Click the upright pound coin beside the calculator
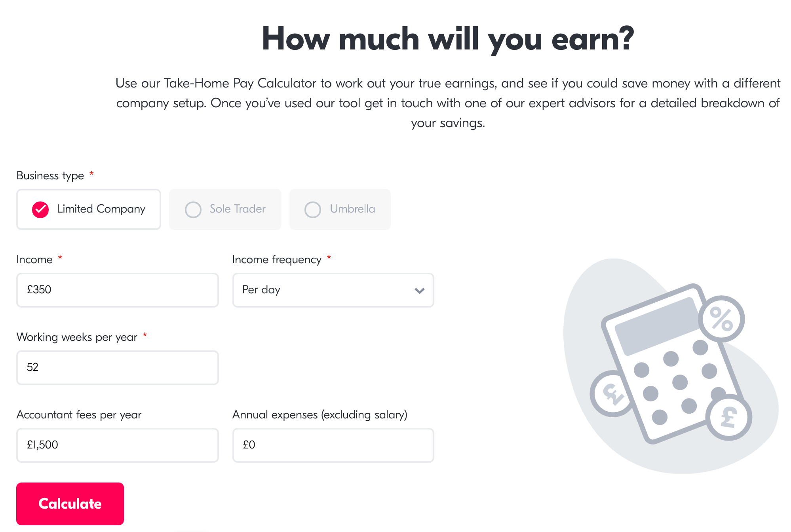 point(728,418)
